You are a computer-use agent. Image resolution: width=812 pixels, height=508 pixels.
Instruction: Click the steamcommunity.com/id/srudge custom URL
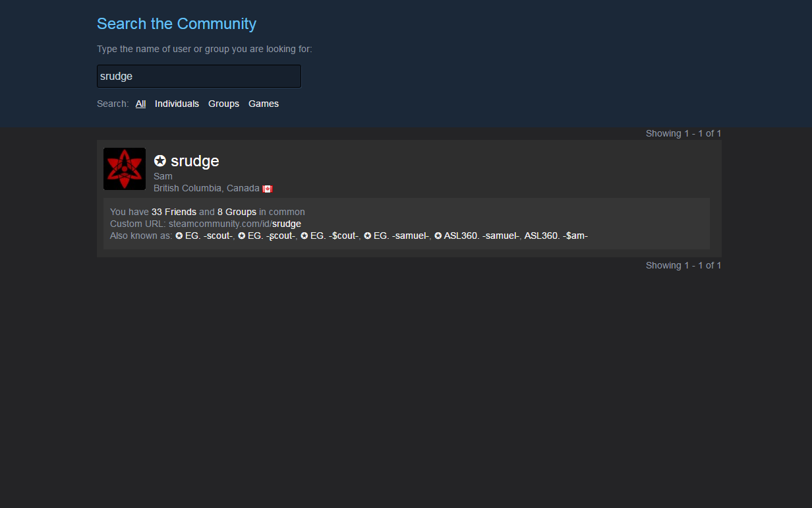point(235,224)
